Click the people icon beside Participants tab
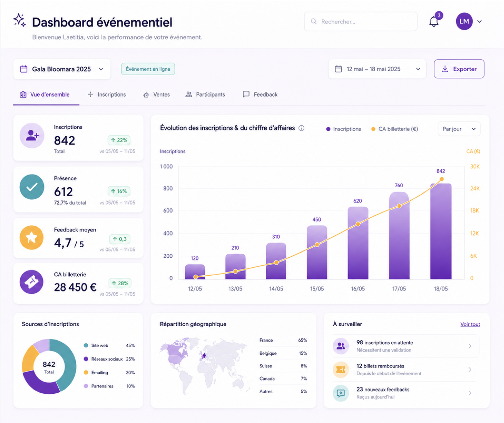504x423 pixels. tap(189, 94)
